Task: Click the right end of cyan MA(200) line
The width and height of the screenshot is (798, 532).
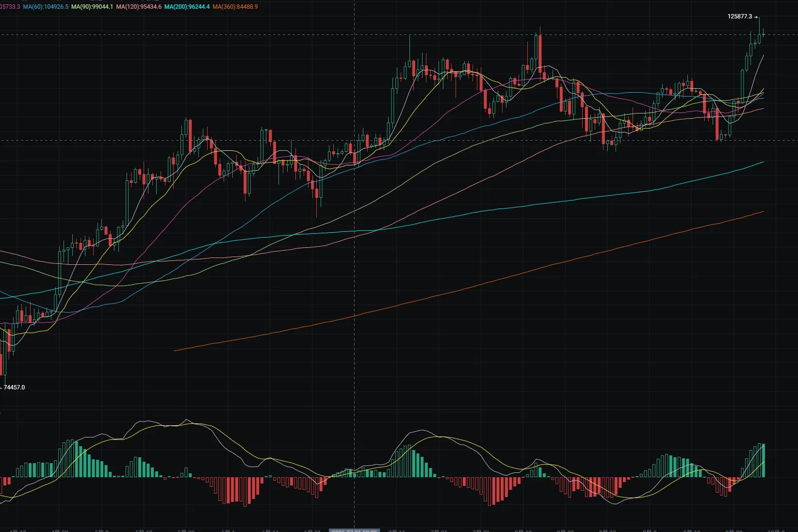Action: tap(763, 162)
